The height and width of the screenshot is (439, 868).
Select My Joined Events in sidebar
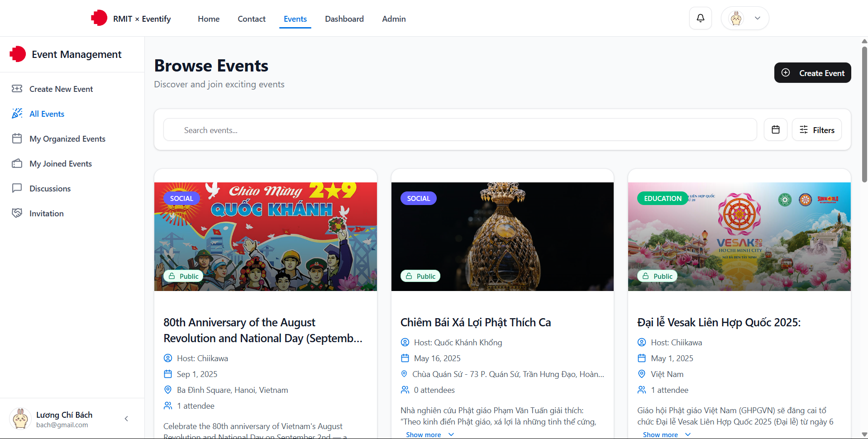point(60,164)
